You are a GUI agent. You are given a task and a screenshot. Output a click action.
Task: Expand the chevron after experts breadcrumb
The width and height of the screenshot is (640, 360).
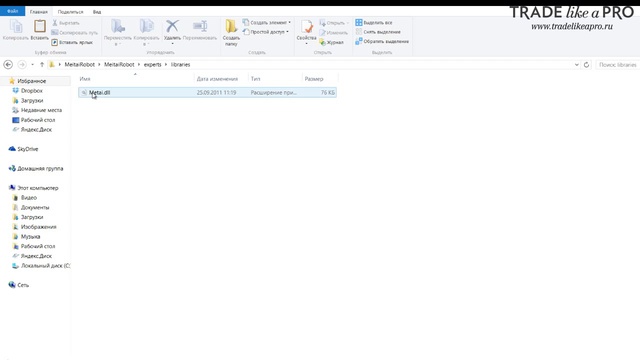166,64
